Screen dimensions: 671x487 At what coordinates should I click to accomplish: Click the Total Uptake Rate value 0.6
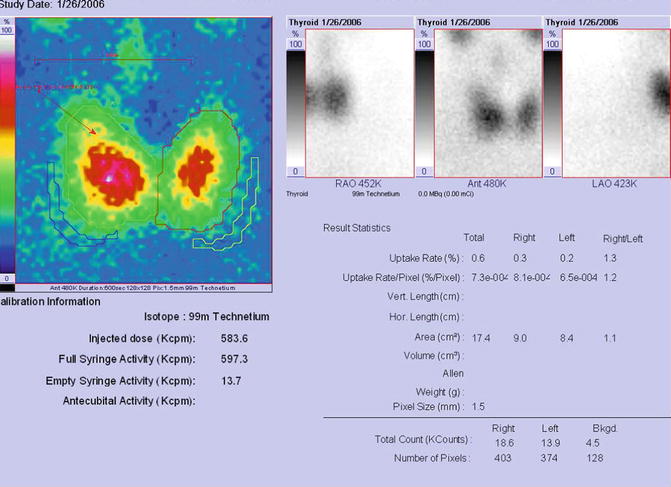point(477,258)
